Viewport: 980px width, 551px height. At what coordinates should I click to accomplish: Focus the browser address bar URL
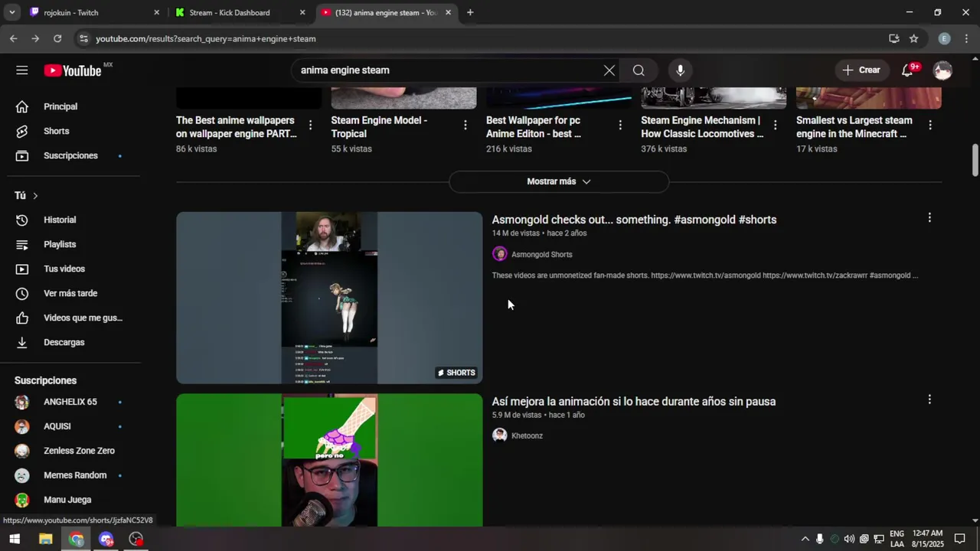[x=205, y=38]
